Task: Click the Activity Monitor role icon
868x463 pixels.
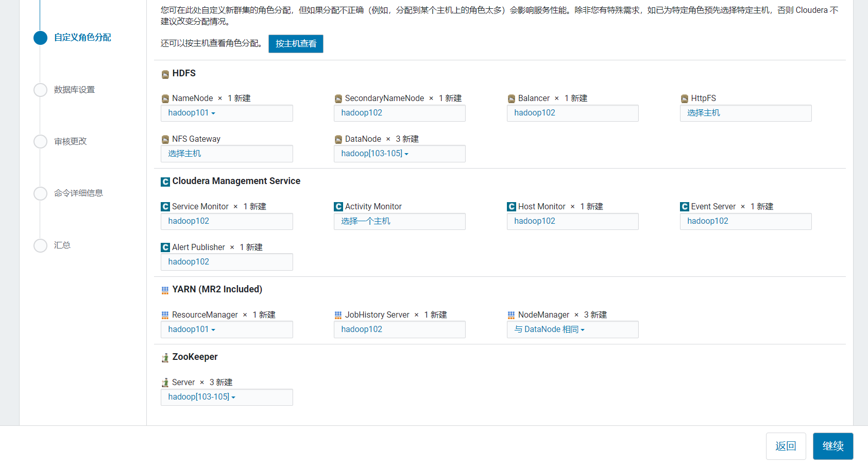Action: [x=338, y=207]
